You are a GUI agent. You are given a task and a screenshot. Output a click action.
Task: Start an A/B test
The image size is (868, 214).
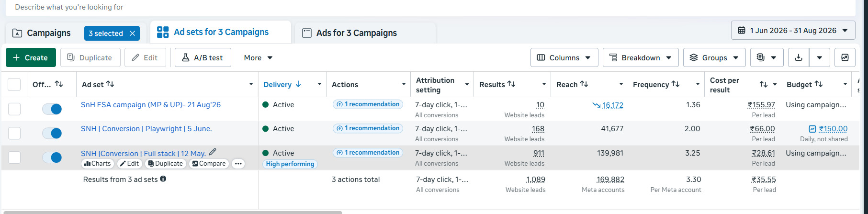click(x=203, y=57)
